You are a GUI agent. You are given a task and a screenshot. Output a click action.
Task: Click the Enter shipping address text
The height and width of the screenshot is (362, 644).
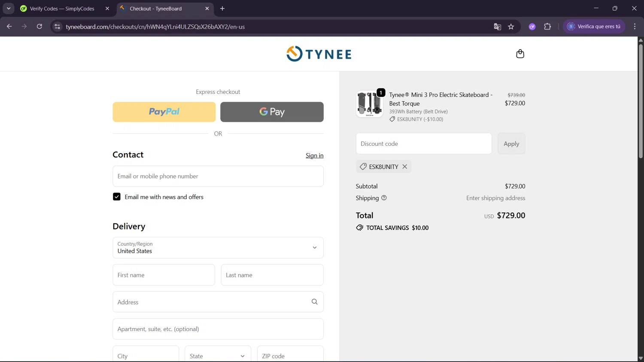coord(495,198)
